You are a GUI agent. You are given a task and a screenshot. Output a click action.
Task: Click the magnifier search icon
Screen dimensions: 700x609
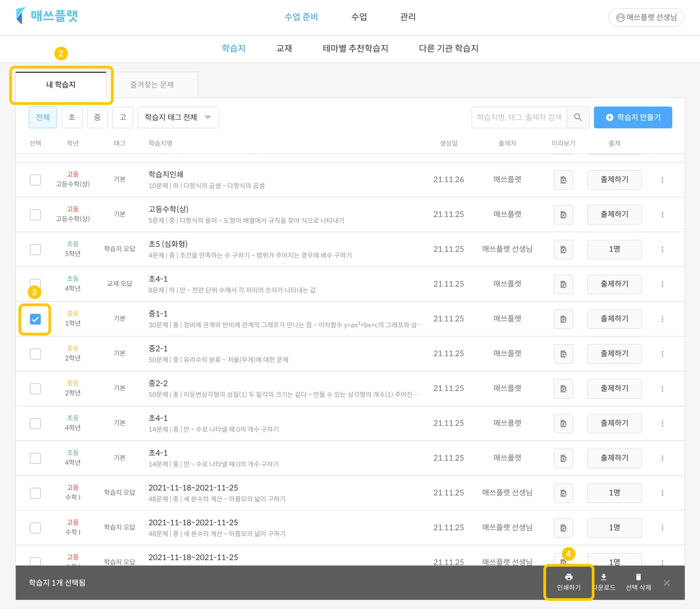tap(578, 117)
